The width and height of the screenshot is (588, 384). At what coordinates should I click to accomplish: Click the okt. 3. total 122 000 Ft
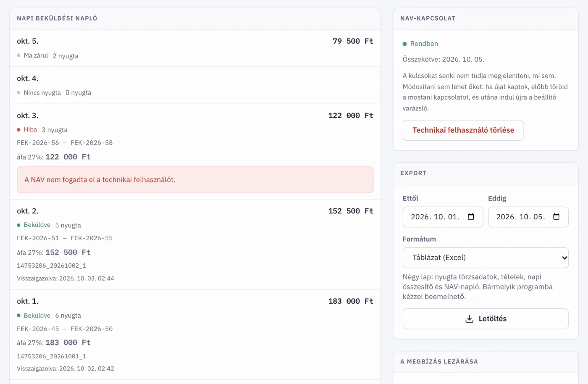pyautogui.click(x=351, y=116)
